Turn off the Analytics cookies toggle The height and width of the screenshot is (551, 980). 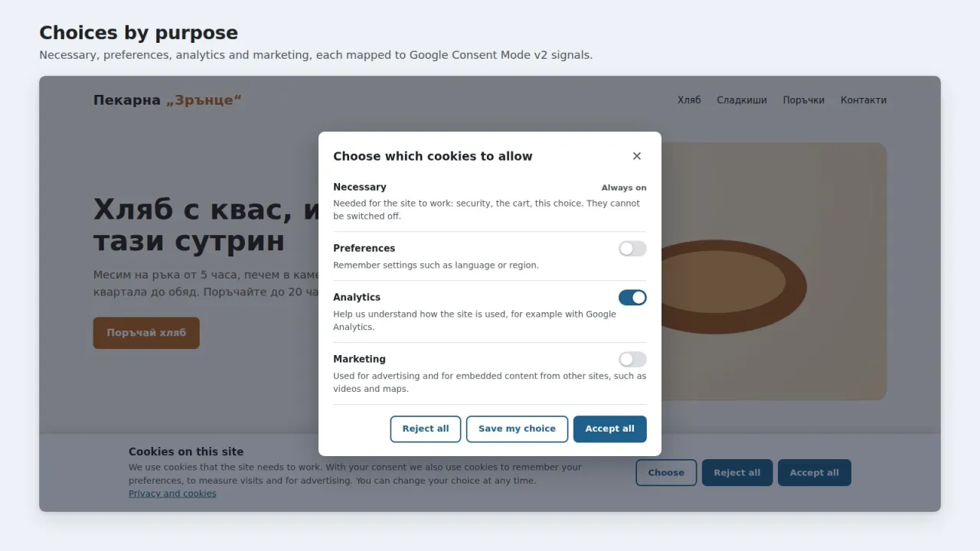coord(632,298)
